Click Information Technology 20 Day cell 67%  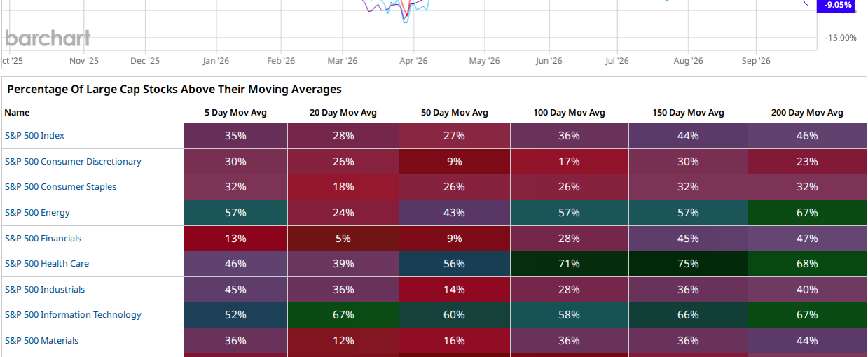(343, 315)
